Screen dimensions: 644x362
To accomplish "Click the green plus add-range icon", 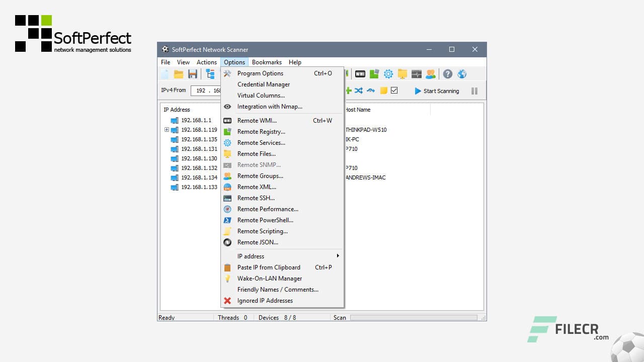I will [348, 91].
